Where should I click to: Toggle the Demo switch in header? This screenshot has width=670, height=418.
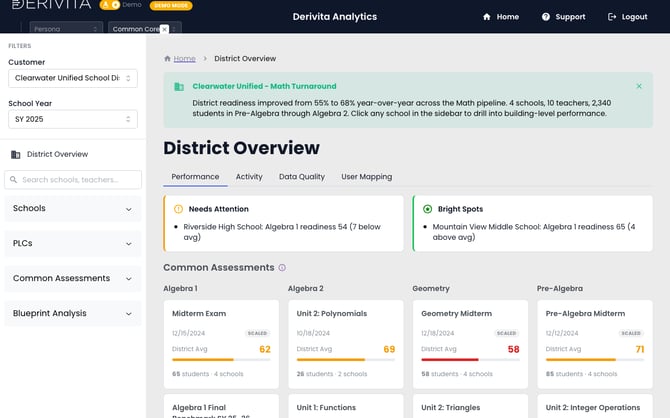point(110,5)
